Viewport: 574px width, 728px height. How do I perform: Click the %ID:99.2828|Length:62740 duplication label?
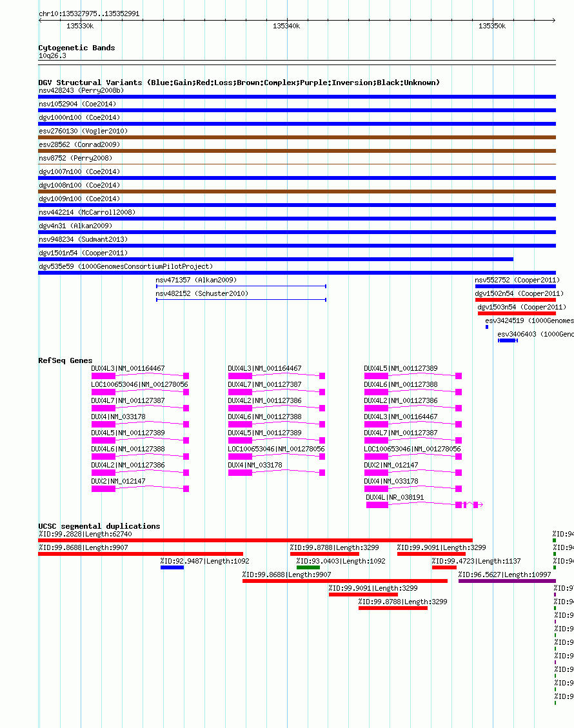tap(85, 535)
